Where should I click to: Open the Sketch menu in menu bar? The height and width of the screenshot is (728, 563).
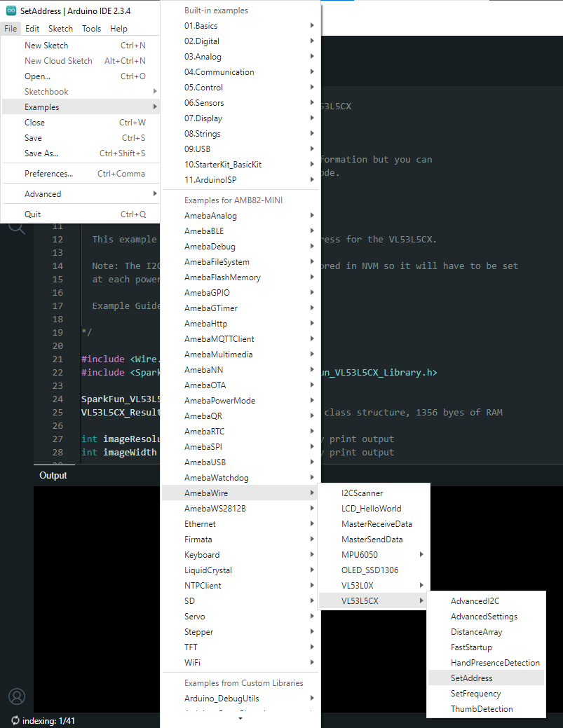coord(60,29)
